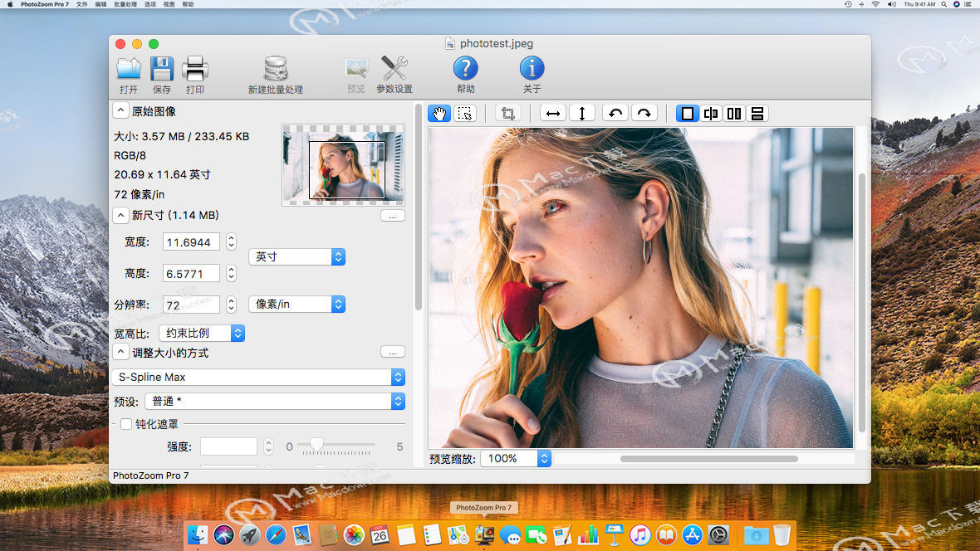
Task: Click the 强度 strength stepper
Action: point(269,446)
